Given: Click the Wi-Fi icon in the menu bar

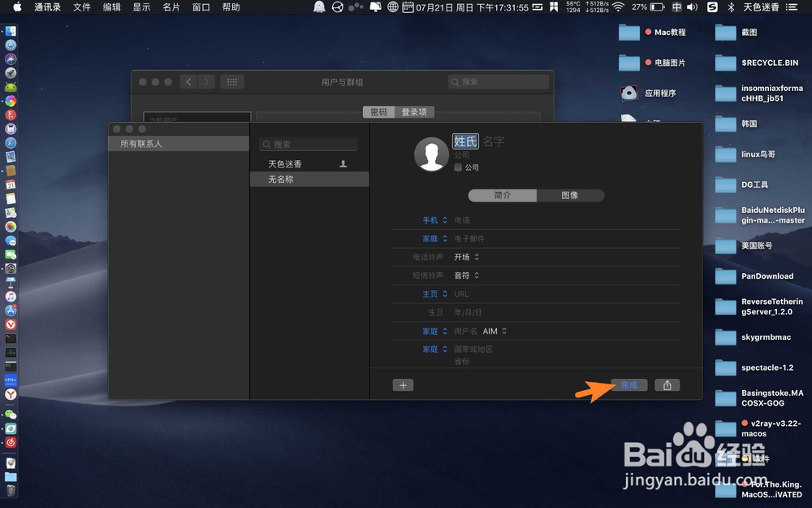Looking at the screenshot, I should pyautogui.click(x=618, y=7).
